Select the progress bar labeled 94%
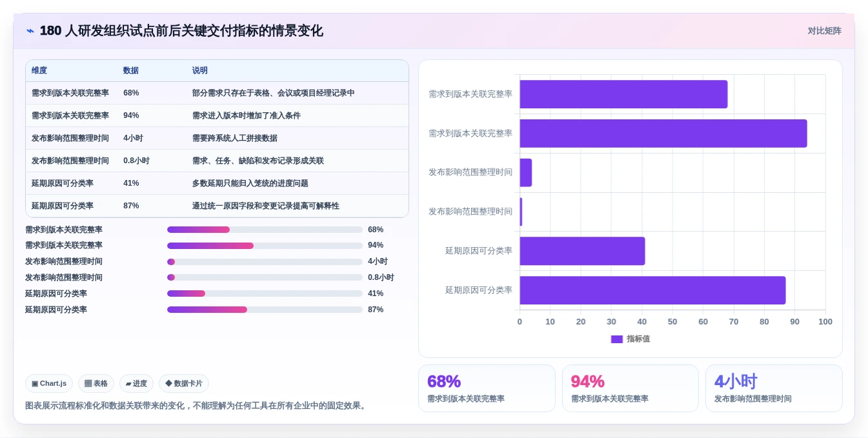The height and width of the screenshot is (438, 868). [265, 245]
